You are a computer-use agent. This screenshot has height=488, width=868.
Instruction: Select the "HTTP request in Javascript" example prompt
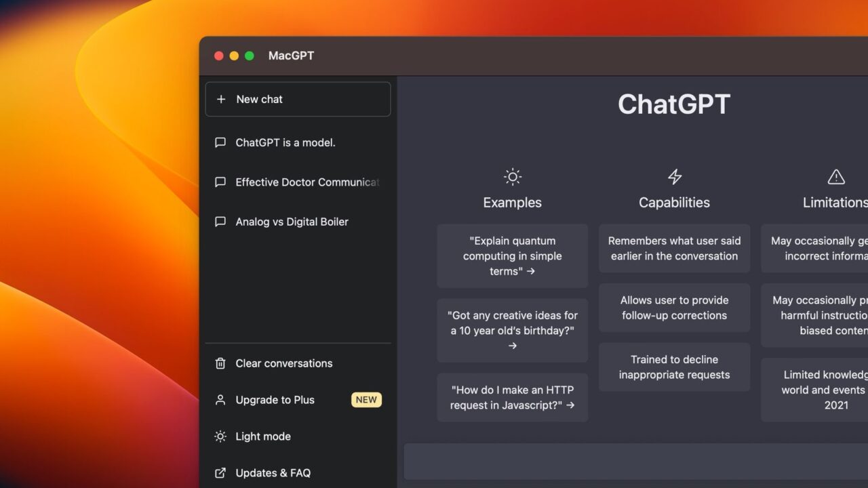pos(512,397)
